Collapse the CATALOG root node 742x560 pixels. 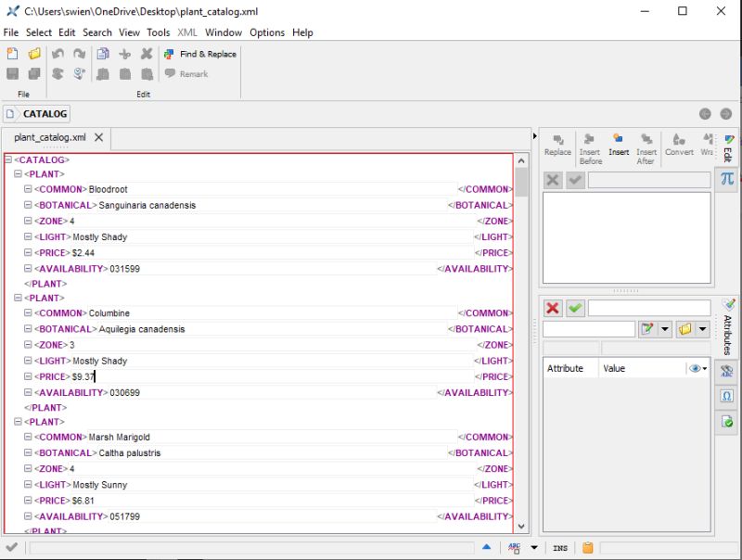pyautogui.click(x=7, y=159)
